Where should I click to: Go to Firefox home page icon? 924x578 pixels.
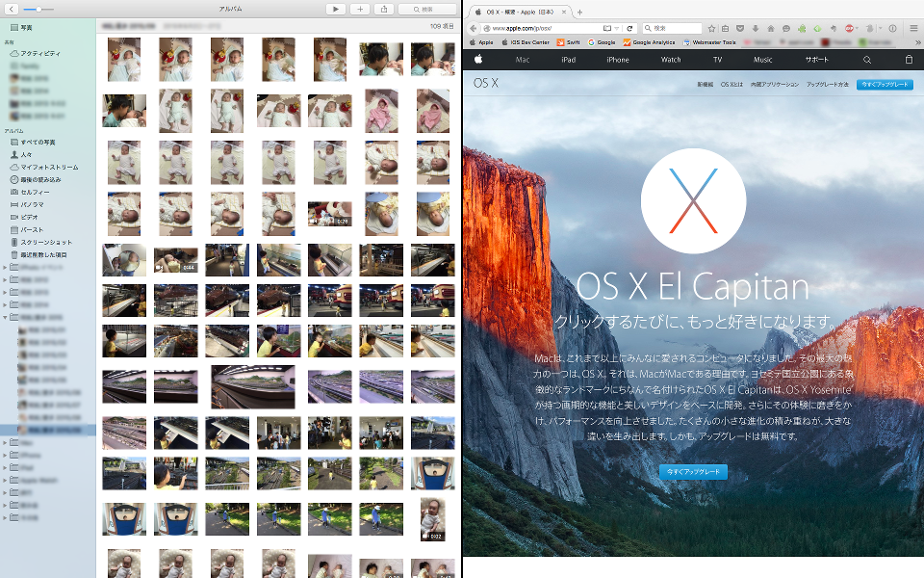coord(771,28)
